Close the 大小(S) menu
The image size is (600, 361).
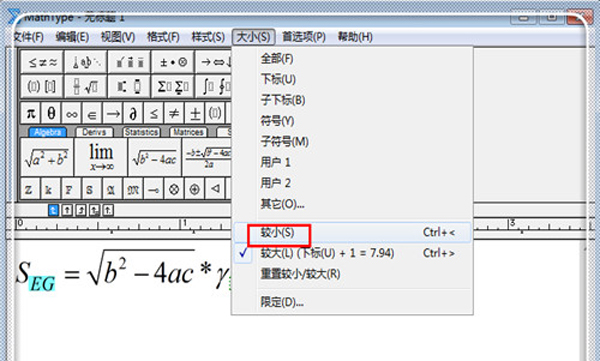(x=254, y=37)
